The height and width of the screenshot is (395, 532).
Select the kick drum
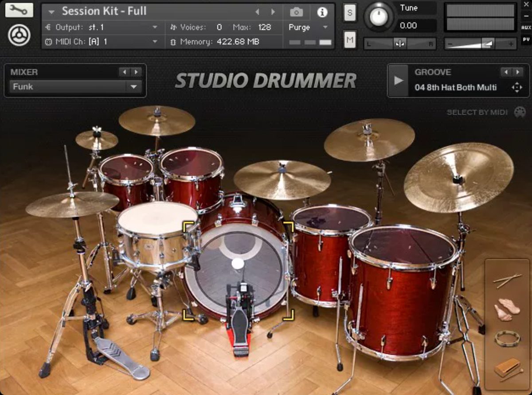pyautogui.click(x=239, y=271)
